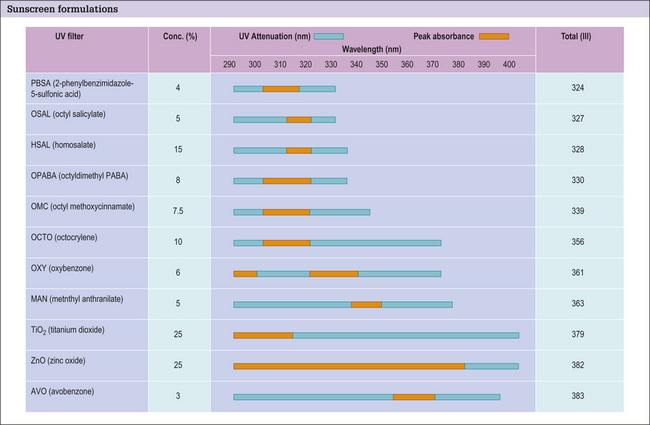Click the 290 wavelength tick label
The image size is (650, 425).
[230, 63]
